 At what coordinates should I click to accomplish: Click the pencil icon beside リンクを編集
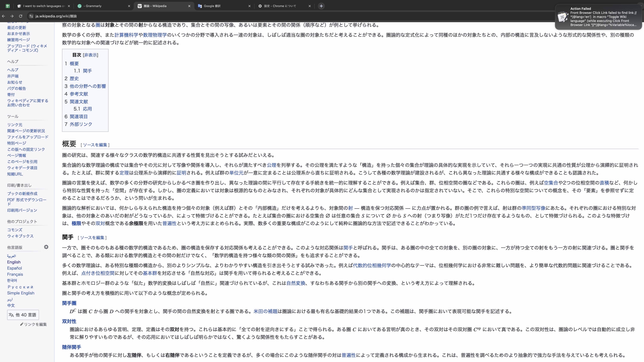point(22,324)
